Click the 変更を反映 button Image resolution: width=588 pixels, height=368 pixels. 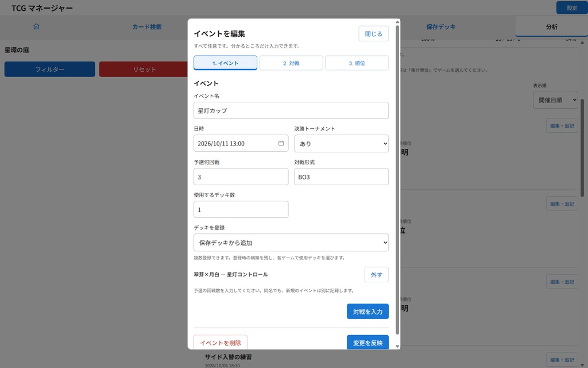367,342
